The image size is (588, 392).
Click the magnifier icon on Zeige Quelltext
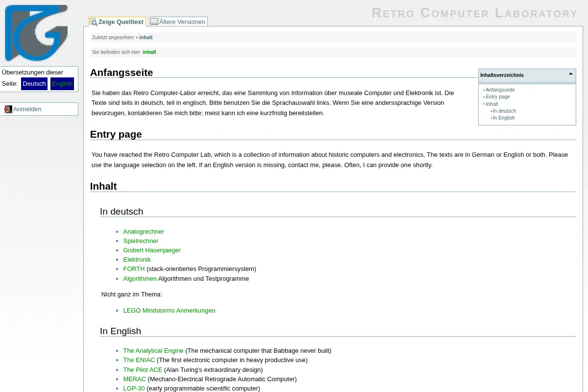tap(94, 22)
